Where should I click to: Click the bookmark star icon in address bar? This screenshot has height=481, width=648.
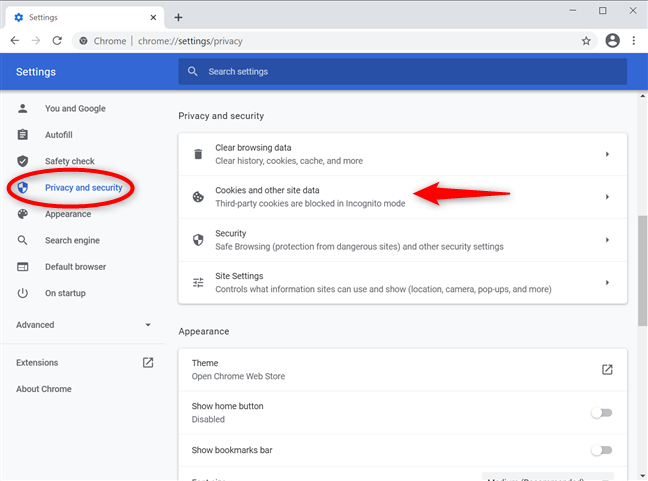[586, 41]
